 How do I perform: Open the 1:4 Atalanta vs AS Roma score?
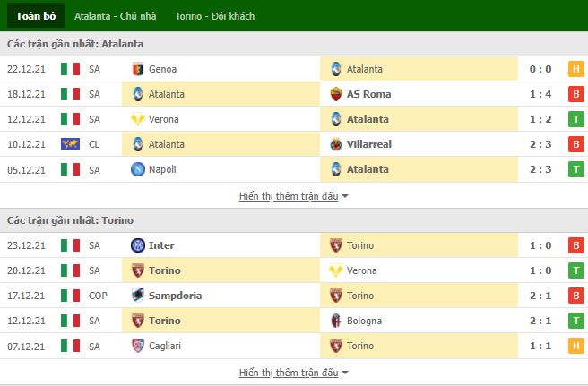point(540,94)
